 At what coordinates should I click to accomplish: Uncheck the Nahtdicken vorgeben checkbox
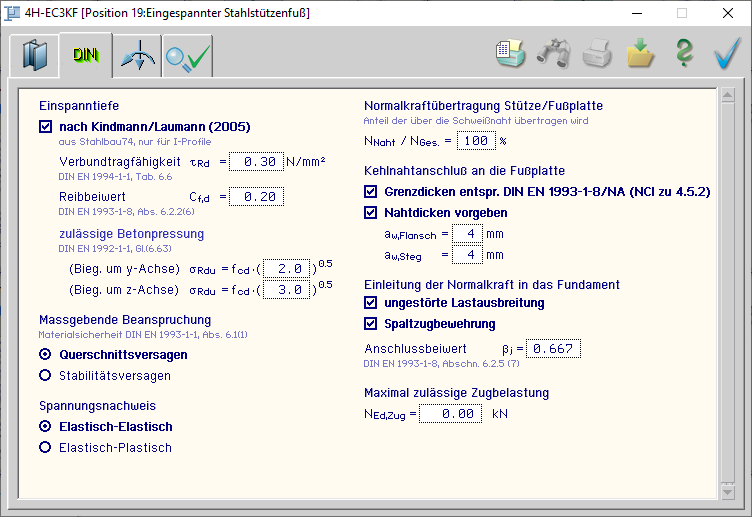click(x=371, y=213)
